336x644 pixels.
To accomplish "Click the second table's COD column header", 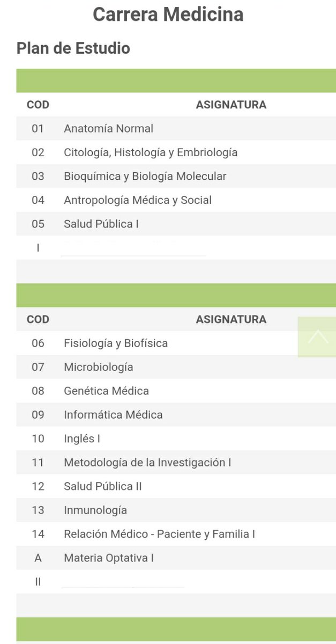I will 38,319.
